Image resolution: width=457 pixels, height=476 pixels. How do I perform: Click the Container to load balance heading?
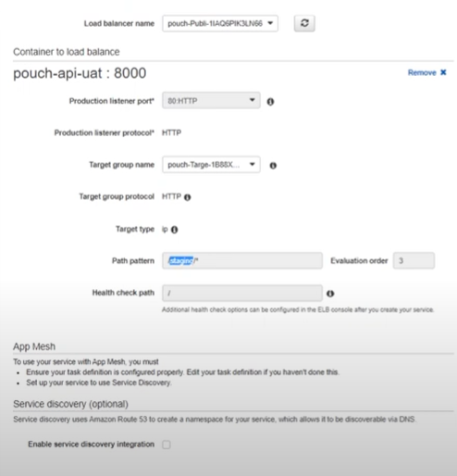(67, 52)
